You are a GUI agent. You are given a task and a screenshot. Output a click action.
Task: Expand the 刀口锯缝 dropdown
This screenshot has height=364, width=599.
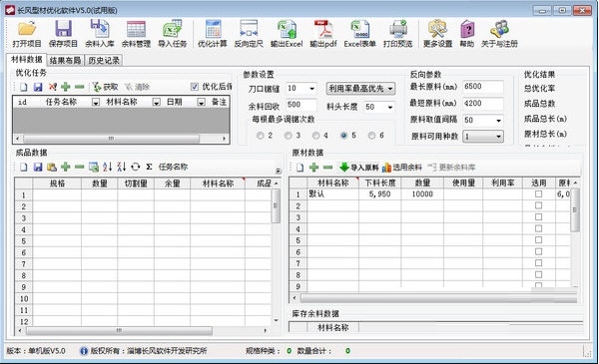312,89
